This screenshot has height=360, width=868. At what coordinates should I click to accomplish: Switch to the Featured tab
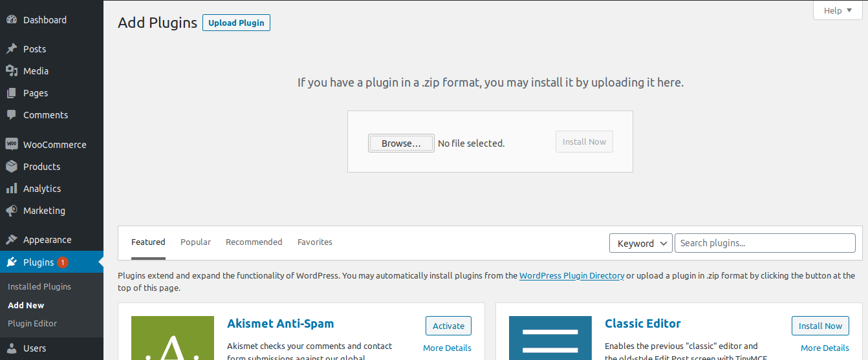(x=148, y=242)
